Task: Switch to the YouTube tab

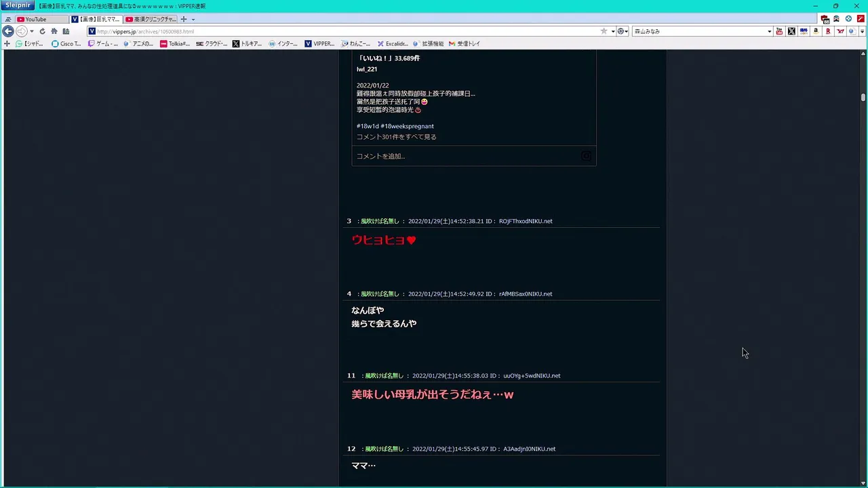Action: click(x=41, y=19)
